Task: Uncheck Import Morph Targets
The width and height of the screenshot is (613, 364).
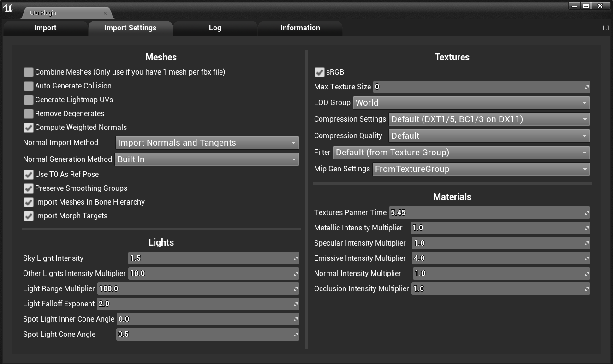Action: pos(28,216)
